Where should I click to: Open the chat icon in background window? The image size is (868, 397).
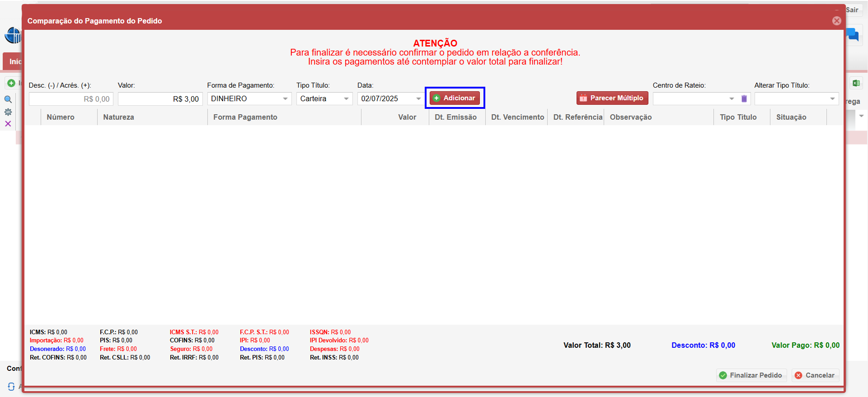pos(853,34)
